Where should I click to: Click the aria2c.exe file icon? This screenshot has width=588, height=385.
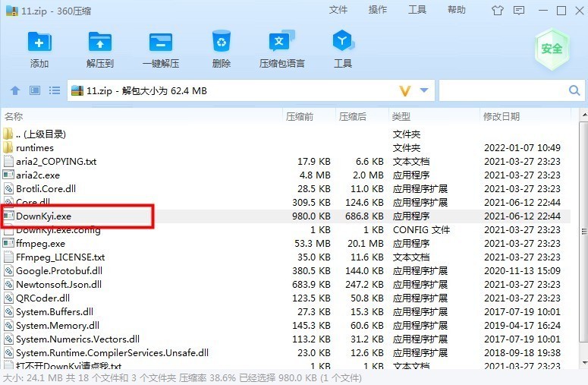coord(8,175)
